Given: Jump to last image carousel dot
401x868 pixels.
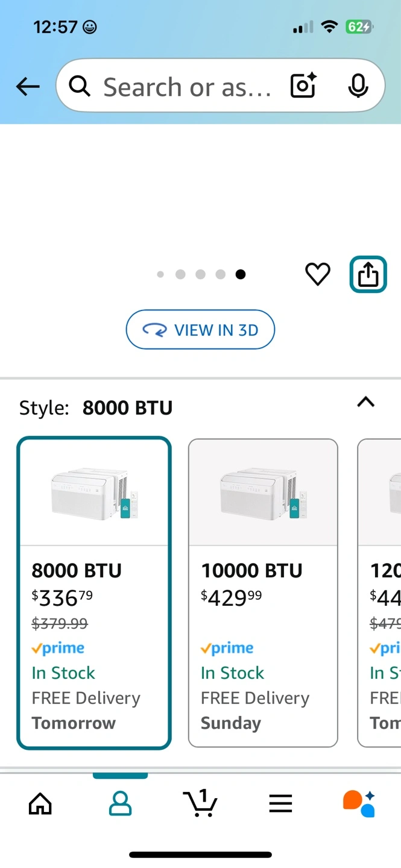Looking at the screenshot, I should pos(241,275).
